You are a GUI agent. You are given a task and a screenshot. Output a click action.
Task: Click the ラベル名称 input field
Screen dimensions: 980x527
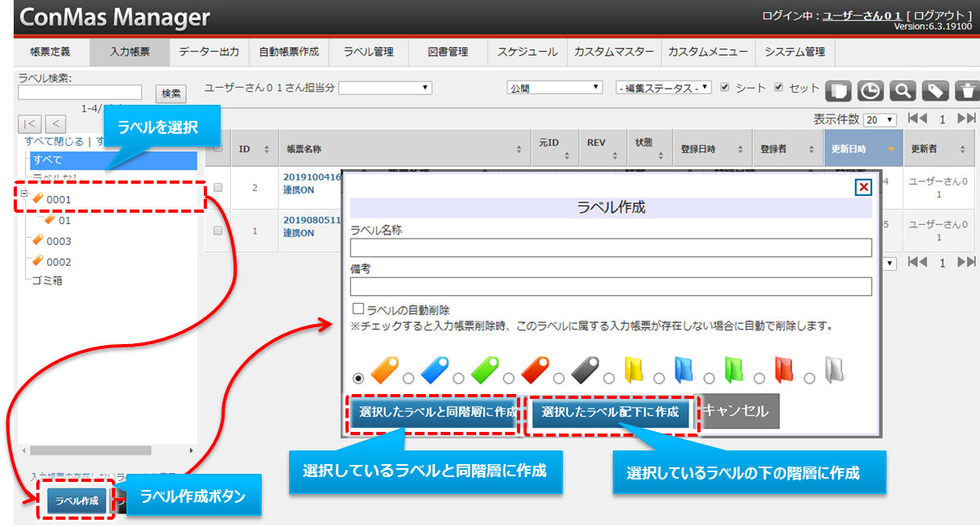610,247
